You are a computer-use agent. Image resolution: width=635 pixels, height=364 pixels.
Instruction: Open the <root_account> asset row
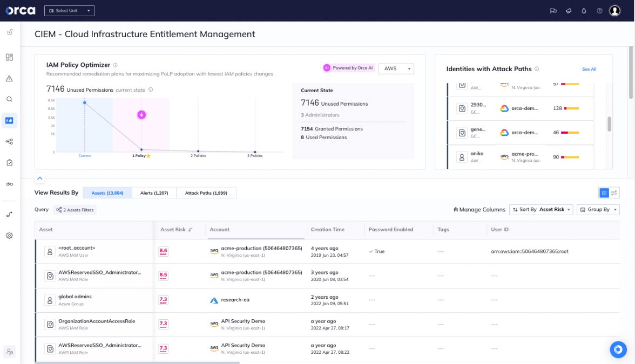pyautogui.click(x=327, y=251)
